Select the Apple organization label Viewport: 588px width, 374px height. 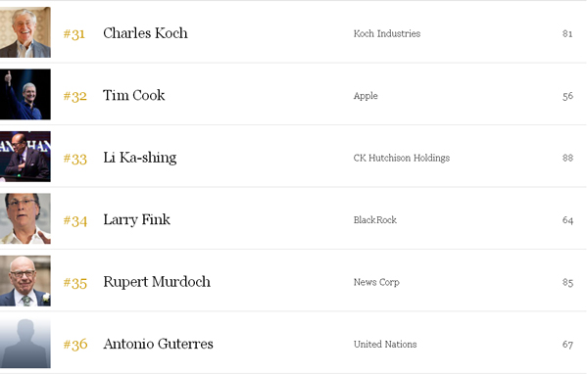click(366, 96)
